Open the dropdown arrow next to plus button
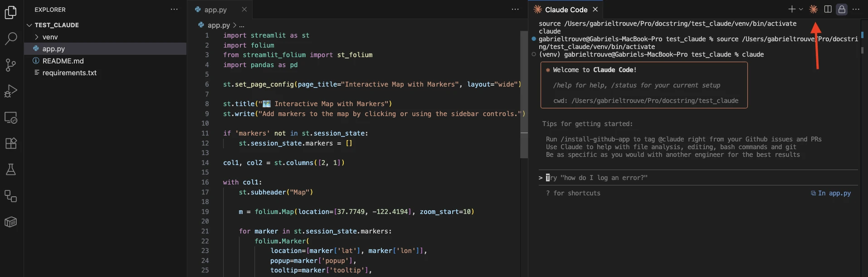The height and width of the screenshot is (277, 868). tap(801, 10)
